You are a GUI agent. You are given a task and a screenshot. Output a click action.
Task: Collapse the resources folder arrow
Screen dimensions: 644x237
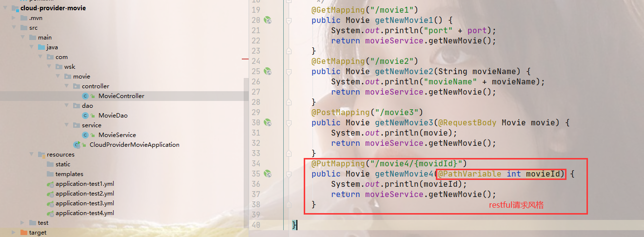pos(33,155)
